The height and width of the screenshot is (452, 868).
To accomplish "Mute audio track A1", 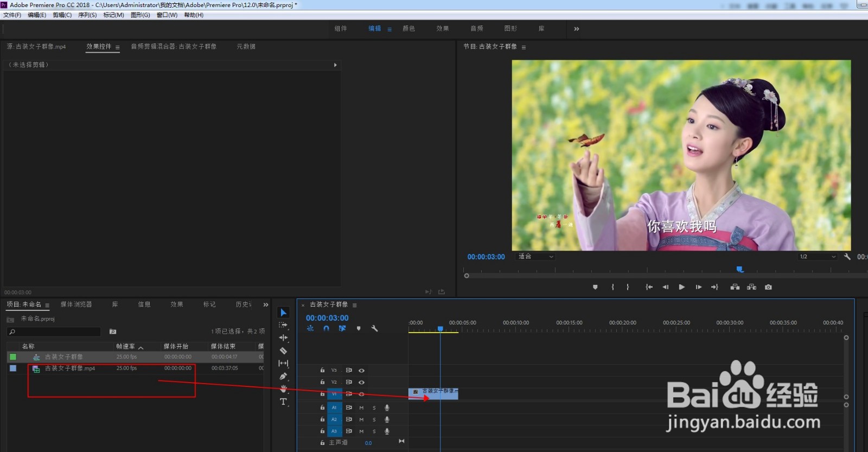I will 361,408.
